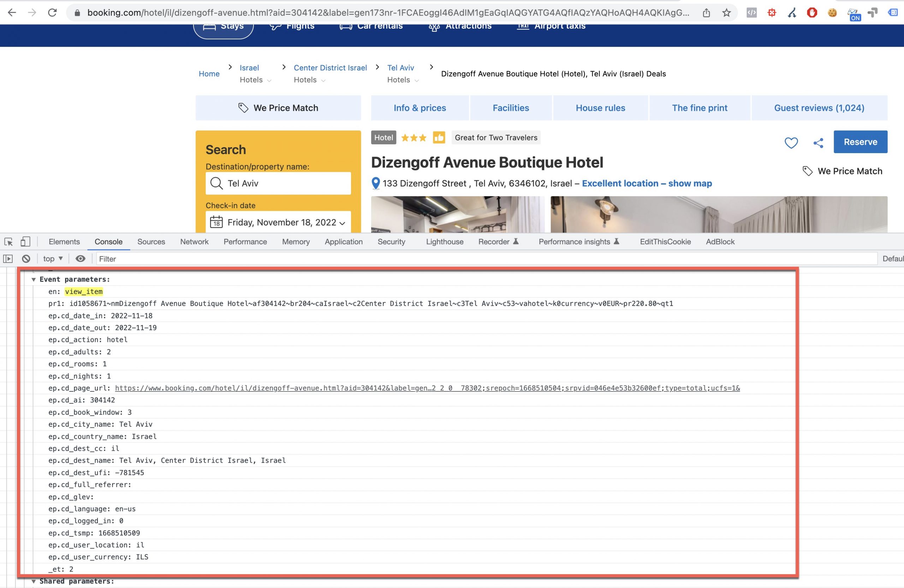Click the yellow thumbs-up preferred partner badge
904x588 pixels.
click(439, 137)
